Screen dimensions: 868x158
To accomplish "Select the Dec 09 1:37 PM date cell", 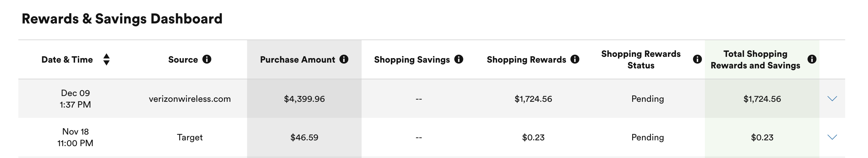I will [76, 99].
